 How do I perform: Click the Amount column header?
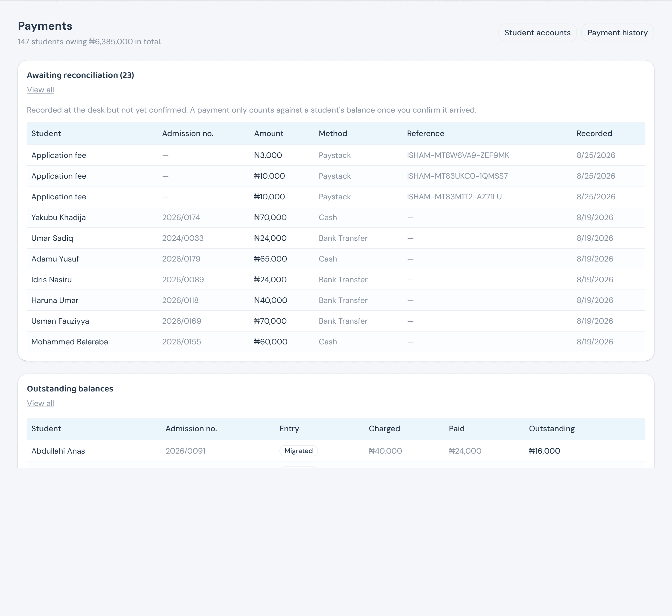tap(269, 133)
